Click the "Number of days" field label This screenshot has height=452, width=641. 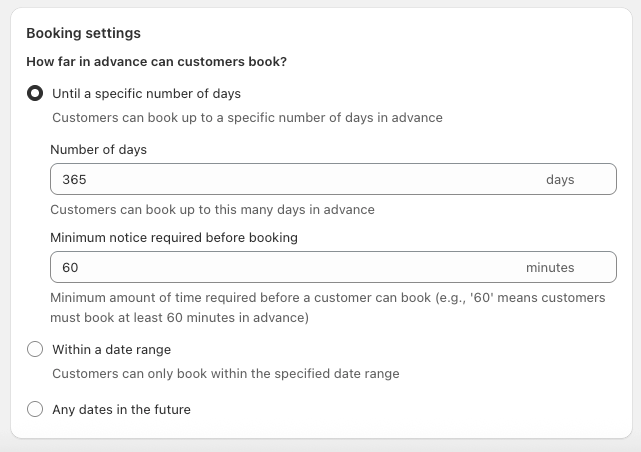pos(98,150)
